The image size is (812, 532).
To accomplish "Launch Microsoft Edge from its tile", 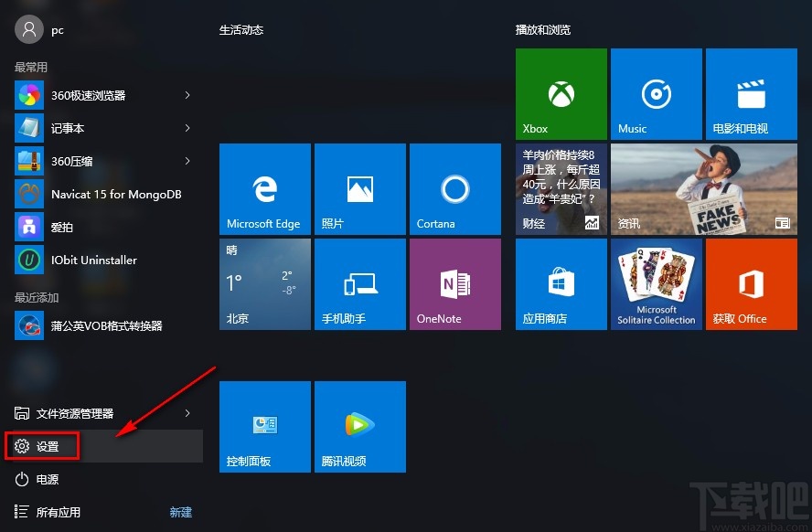I will [264, 188].
